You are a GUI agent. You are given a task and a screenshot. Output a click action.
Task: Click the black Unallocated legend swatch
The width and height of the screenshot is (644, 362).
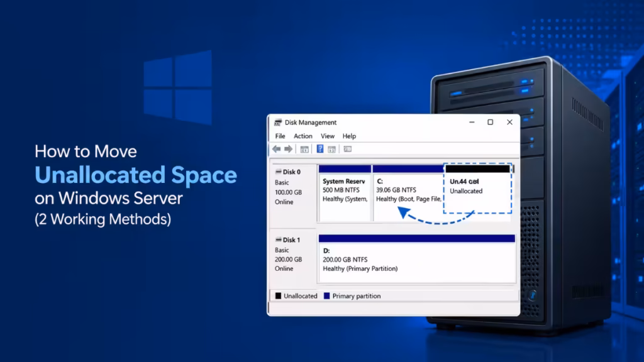pos(278,296)
